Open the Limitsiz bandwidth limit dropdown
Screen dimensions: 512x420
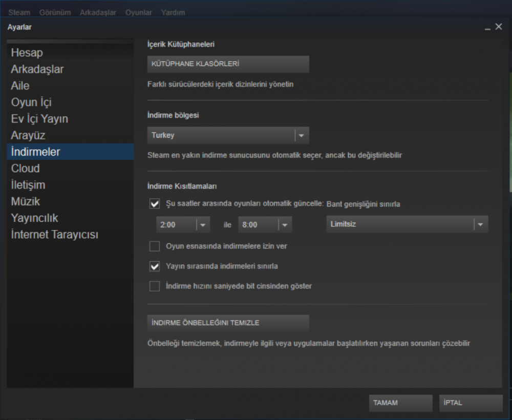tap(407, 224)
